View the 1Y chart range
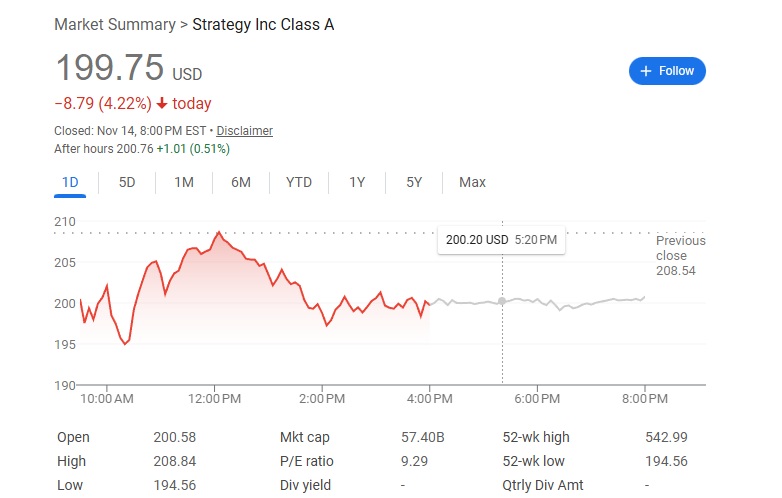Image resolution: width=782 pixels, height=498 pixels. point(357,182)
